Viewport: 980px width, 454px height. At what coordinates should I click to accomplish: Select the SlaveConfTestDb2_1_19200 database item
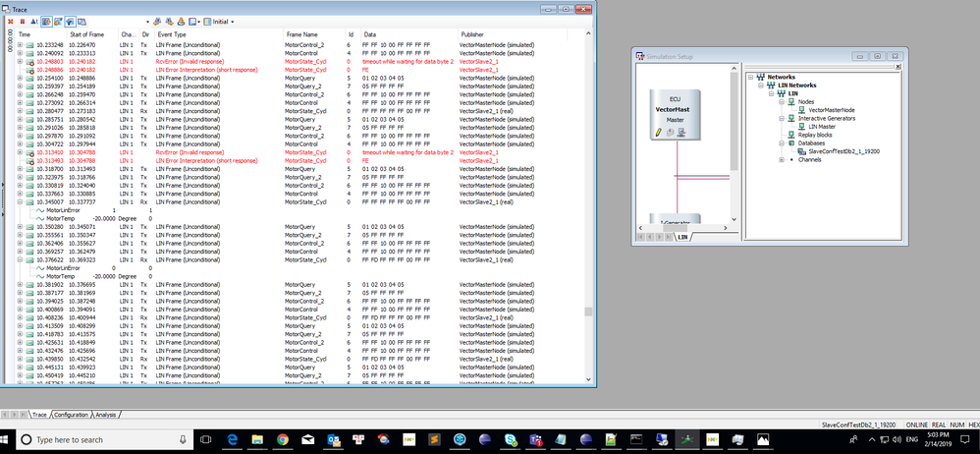(x=844, y=151)
